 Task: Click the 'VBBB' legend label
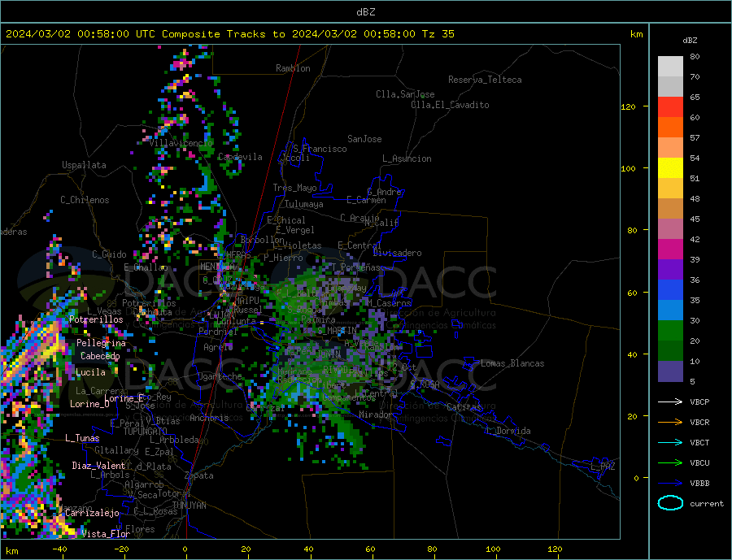point(699,483)
